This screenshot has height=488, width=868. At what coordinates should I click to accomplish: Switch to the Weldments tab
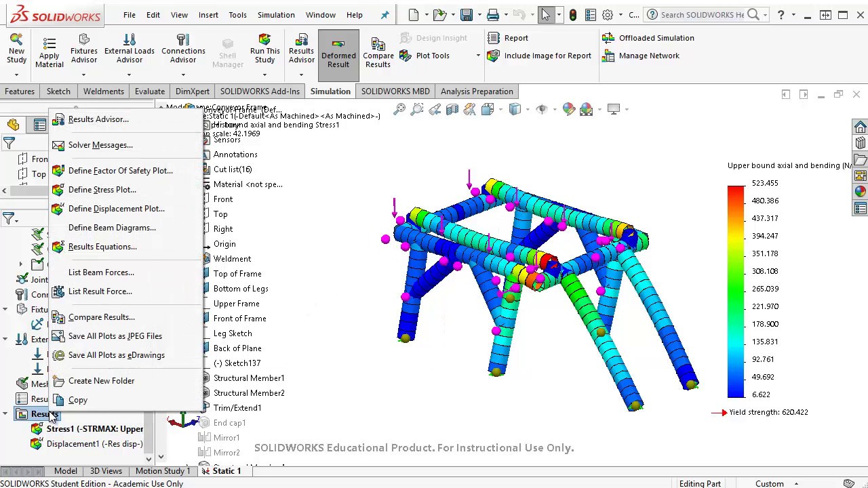tap(104, 91)
